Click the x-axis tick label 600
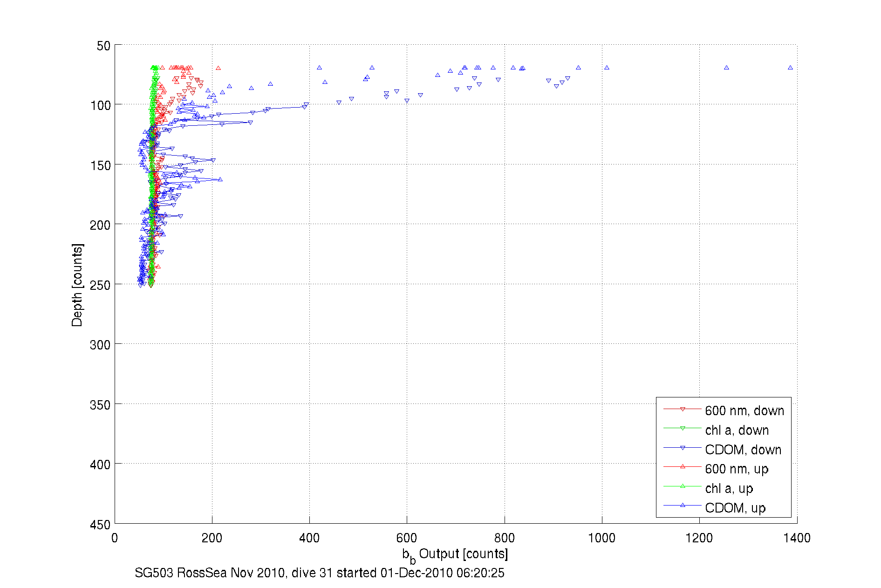This screenshot has width=881, height=588. 407,539
